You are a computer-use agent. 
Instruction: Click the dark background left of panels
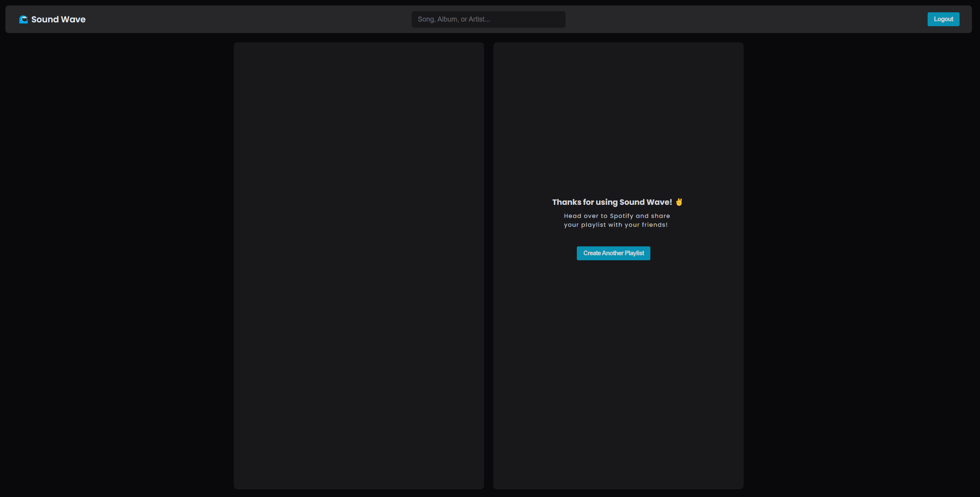pyautogui.click(x=116, y=266)
